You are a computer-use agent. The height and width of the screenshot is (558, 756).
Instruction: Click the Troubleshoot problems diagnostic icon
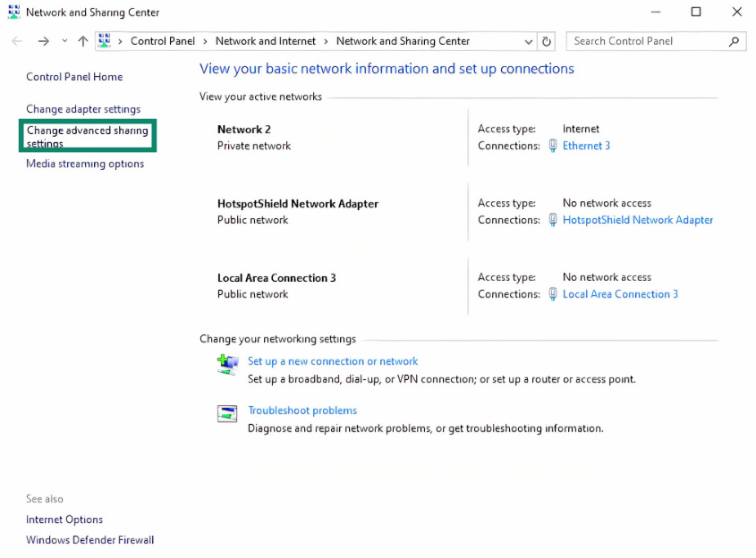228,412
